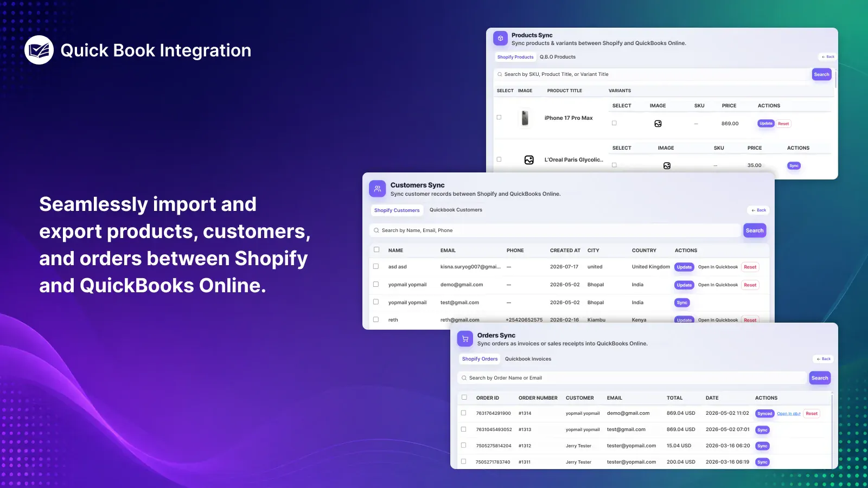
Task: Reset customer asd asd
Action: pos(750,267)
